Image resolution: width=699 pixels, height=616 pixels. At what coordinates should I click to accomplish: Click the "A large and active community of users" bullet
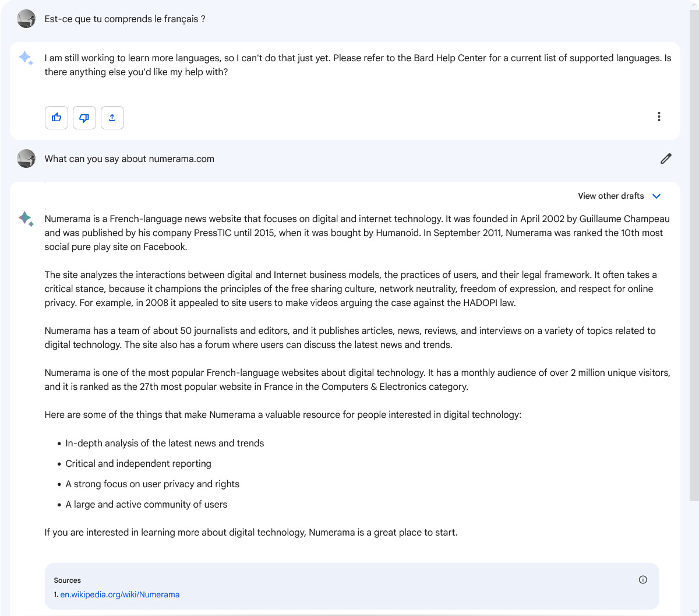click(x=146, y=505)
